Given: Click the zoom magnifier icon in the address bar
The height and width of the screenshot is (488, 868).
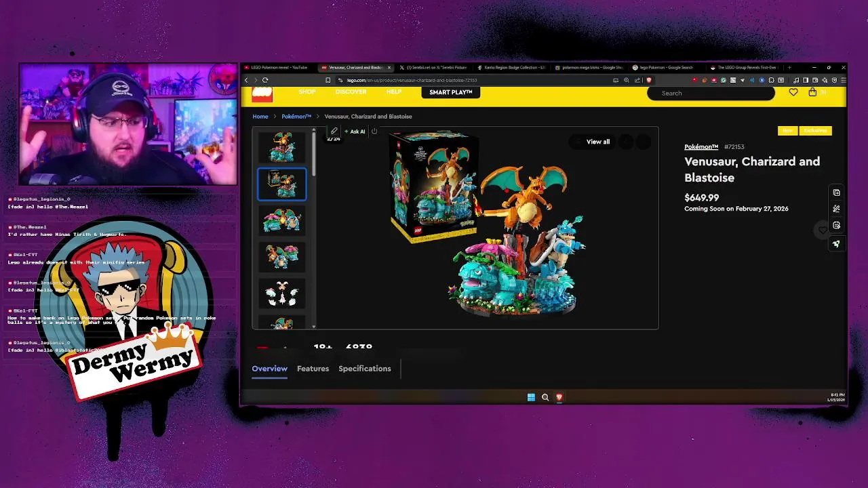Looking at the screenshot, I should tap(627, 80).
